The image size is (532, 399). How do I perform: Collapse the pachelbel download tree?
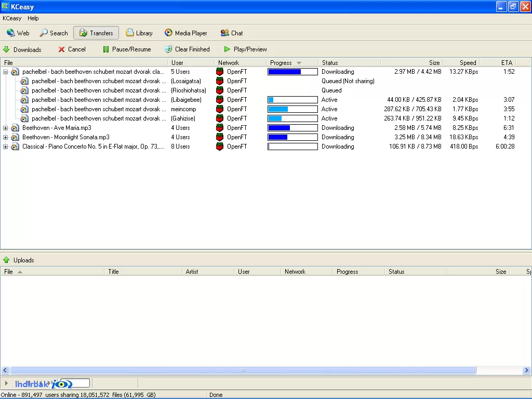coord(5,72)
